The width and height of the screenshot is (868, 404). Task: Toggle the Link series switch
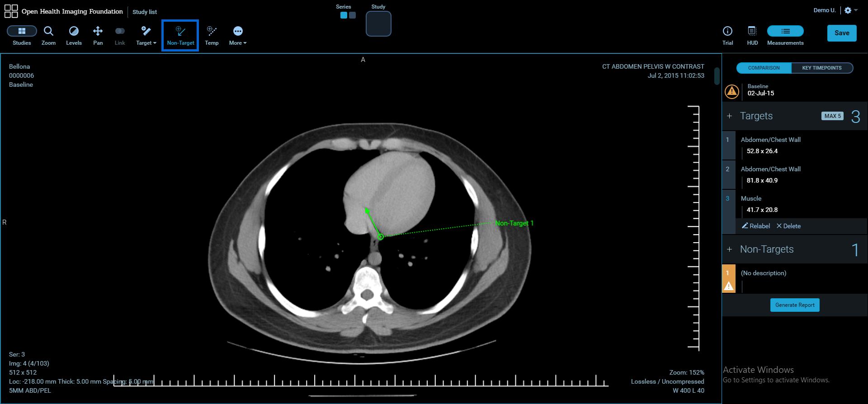coord(120,35)
